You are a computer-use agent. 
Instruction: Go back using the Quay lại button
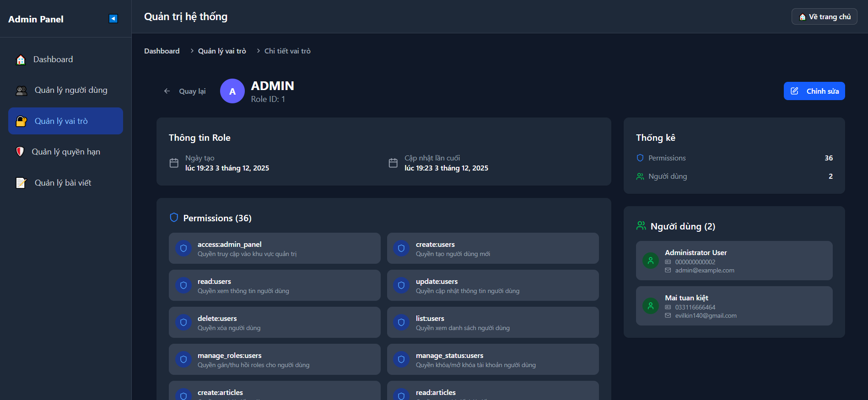point(185,91)
